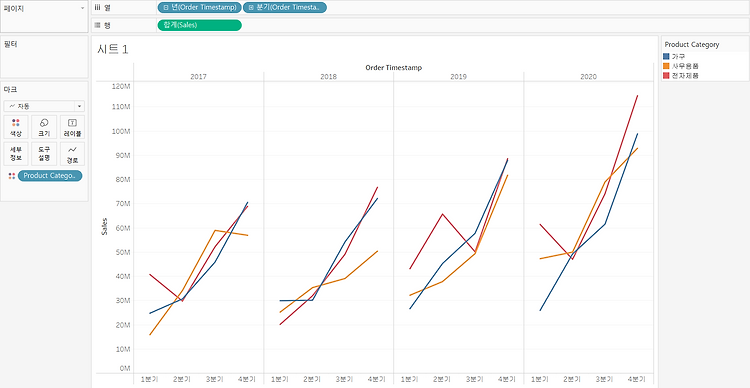This screenshot has width=750, height=388.
Task: Select the 2019 year column header
Action: click(x=458, y=77)
